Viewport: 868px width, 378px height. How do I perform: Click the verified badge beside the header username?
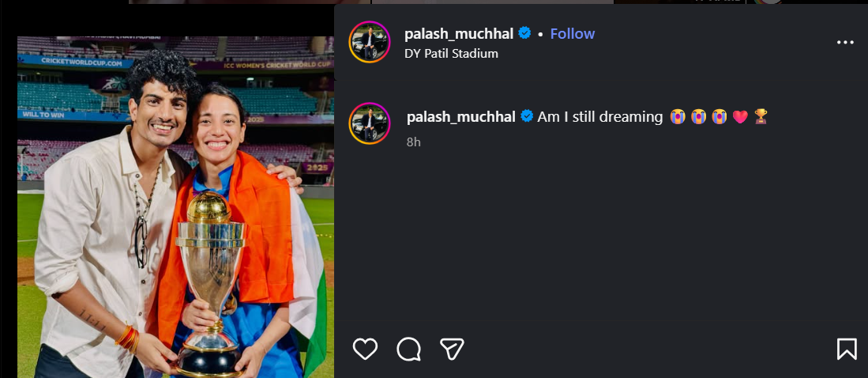524,33
